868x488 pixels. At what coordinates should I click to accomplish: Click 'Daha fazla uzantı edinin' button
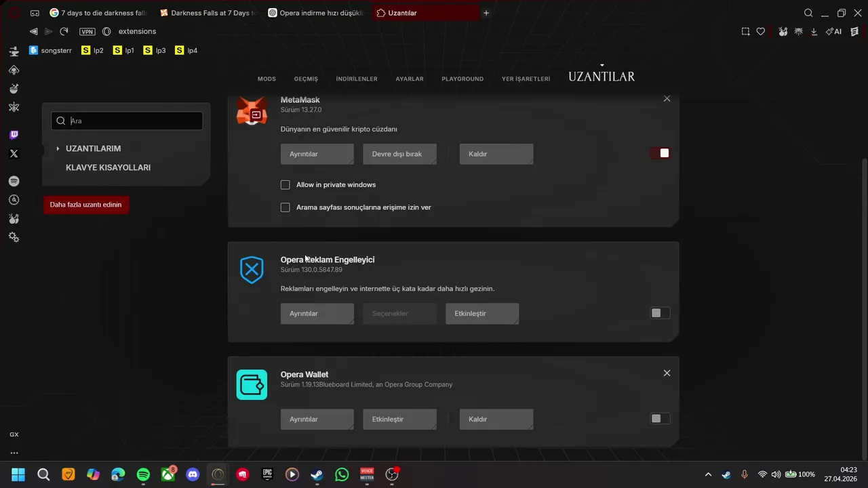coord(86,205)
